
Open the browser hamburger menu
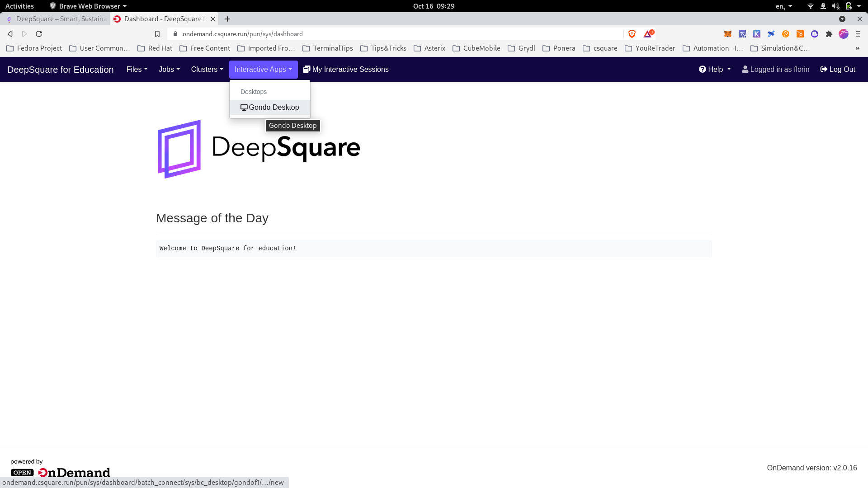[858, 34]
